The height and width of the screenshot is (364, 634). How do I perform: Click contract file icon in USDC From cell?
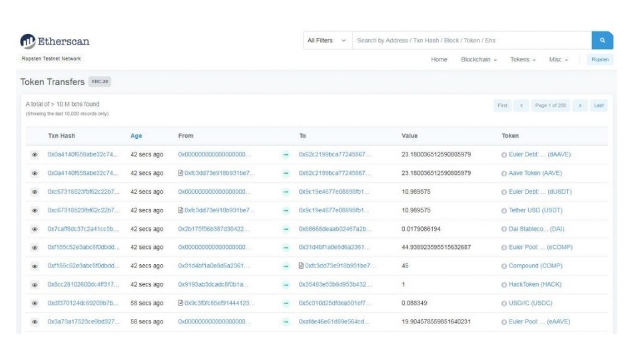pos(180,303)
